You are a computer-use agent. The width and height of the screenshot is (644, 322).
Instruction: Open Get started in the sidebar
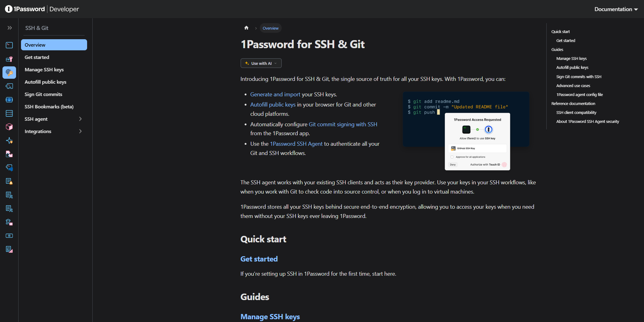click(x=54, y=57)
